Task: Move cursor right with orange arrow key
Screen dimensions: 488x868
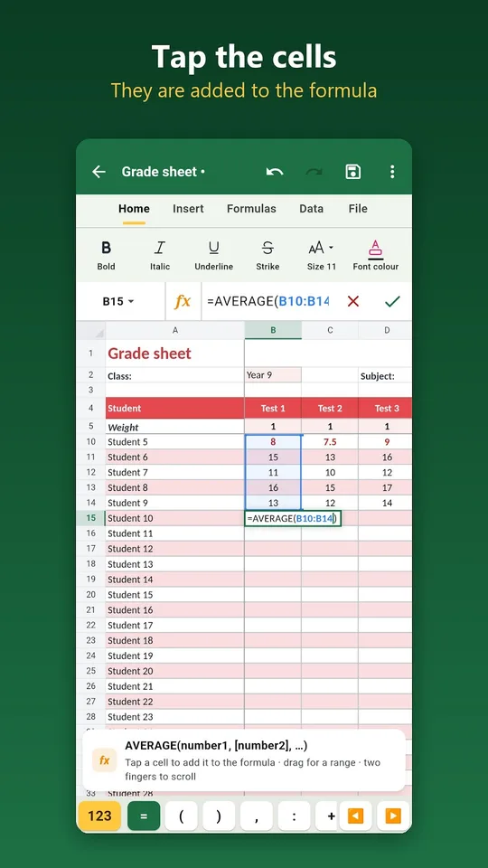Action: pyautogui.click(x=393, y=816)
